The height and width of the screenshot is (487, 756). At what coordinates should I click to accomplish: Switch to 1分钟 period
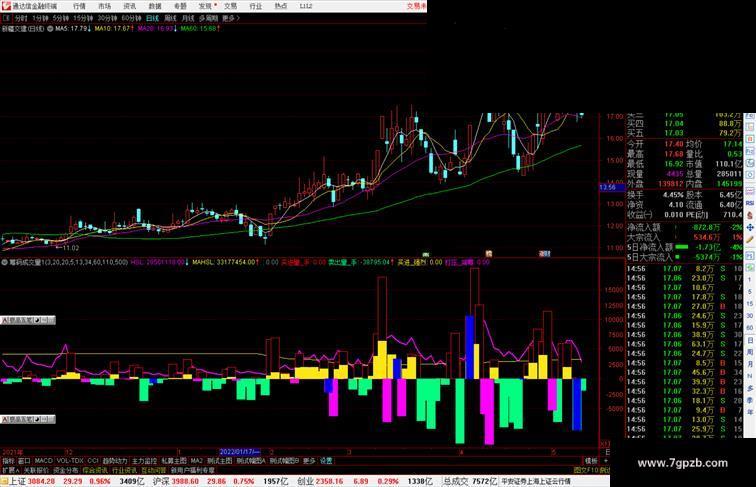(40, 18)
